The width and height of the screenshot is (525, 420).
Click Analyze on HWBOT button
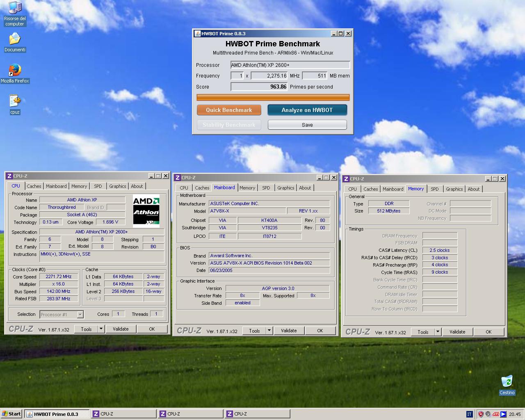(x=307, y=110)
